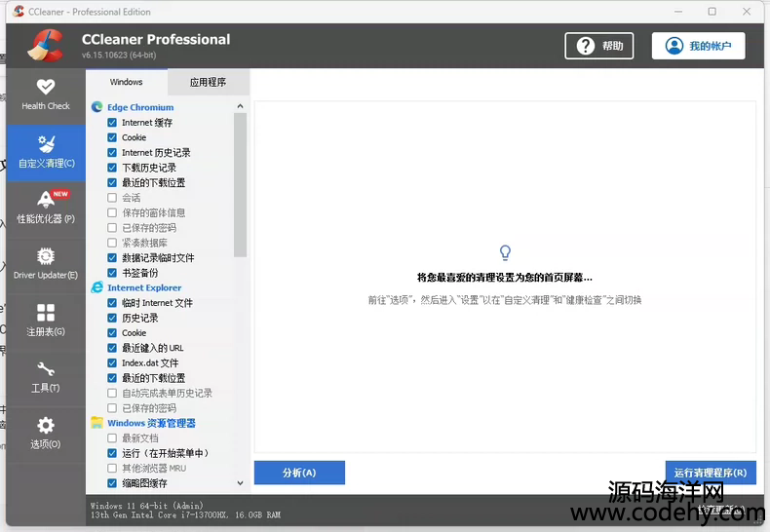Enable the 紧凑数据库 checkbox
Viewport: 770px width, 532px height.
[x=112, y=243]
